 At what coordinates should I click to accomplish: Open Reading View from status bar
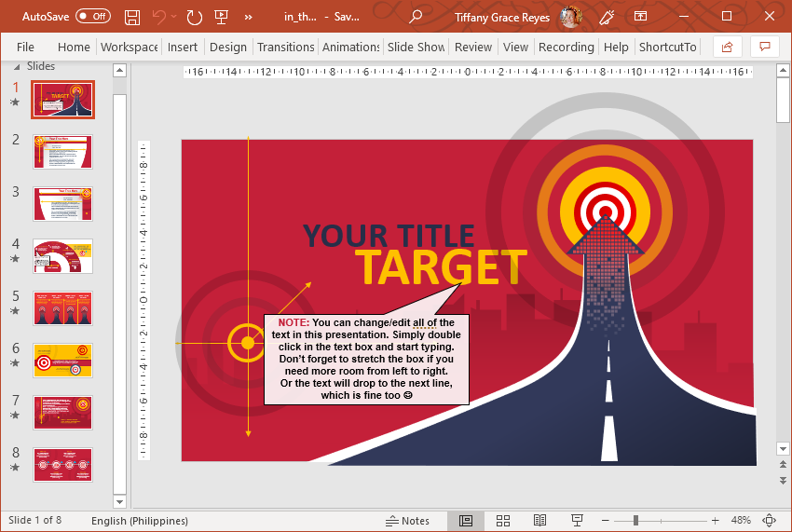tap(539, 521)
